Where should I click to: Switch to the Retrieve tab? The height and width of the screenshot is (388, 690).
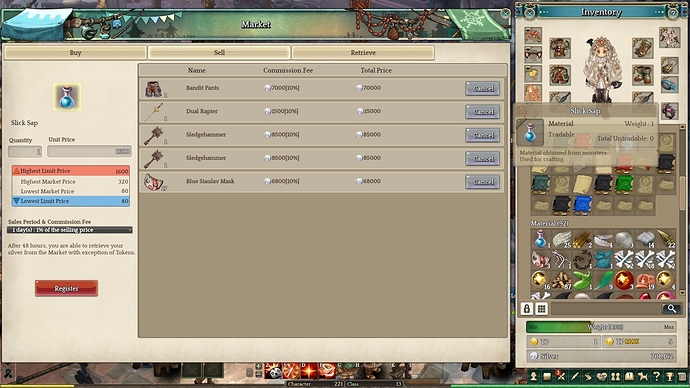point(363,53)
